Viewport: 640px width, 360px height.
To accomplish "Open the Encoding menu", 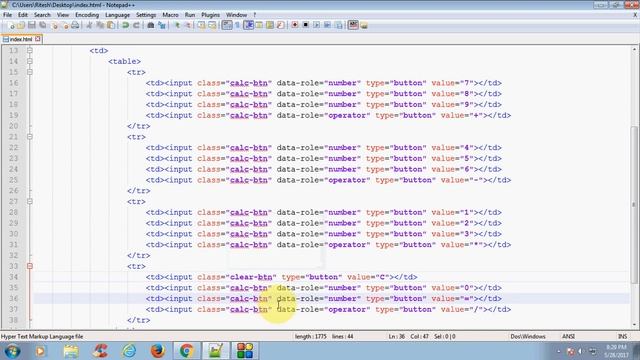I will (x=87, y=15).
